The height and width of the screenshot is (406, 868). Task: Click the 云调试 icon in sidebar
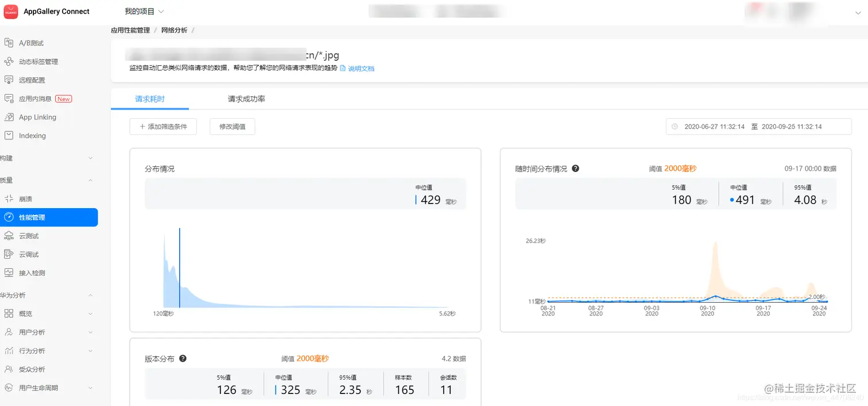9,254
